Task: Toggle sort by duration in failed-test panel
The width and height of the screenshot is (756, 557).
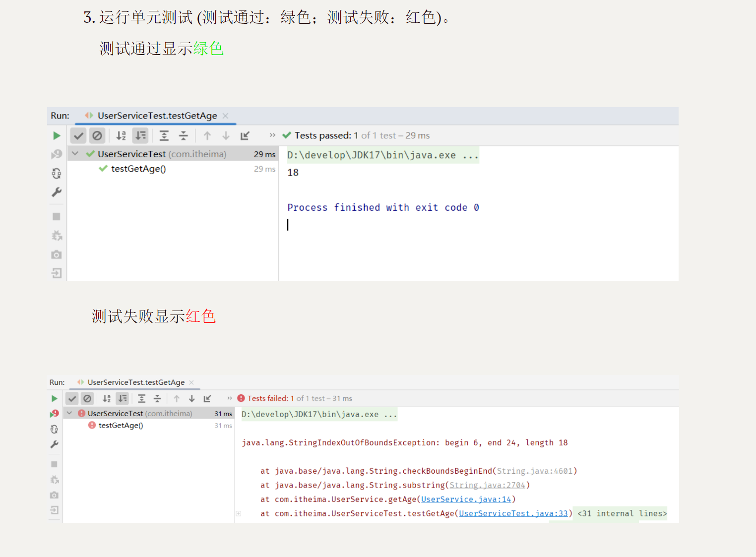Action: [122, 399]
